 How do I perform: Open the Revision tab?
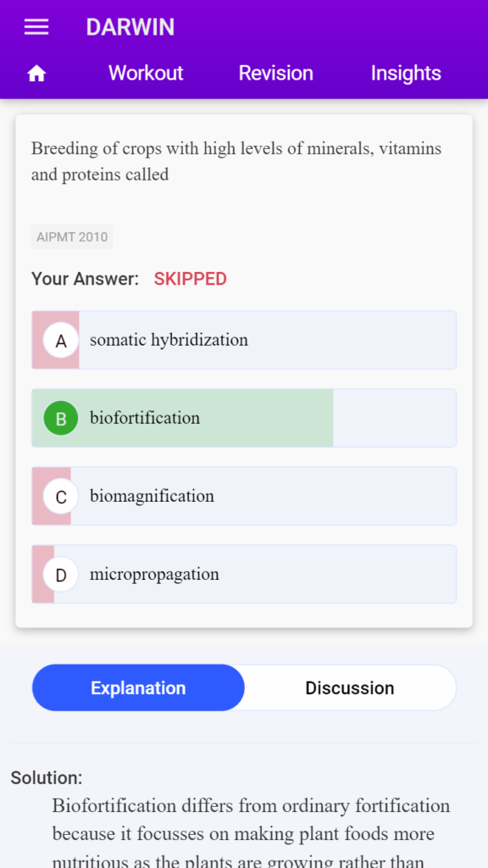pos(275,73)
